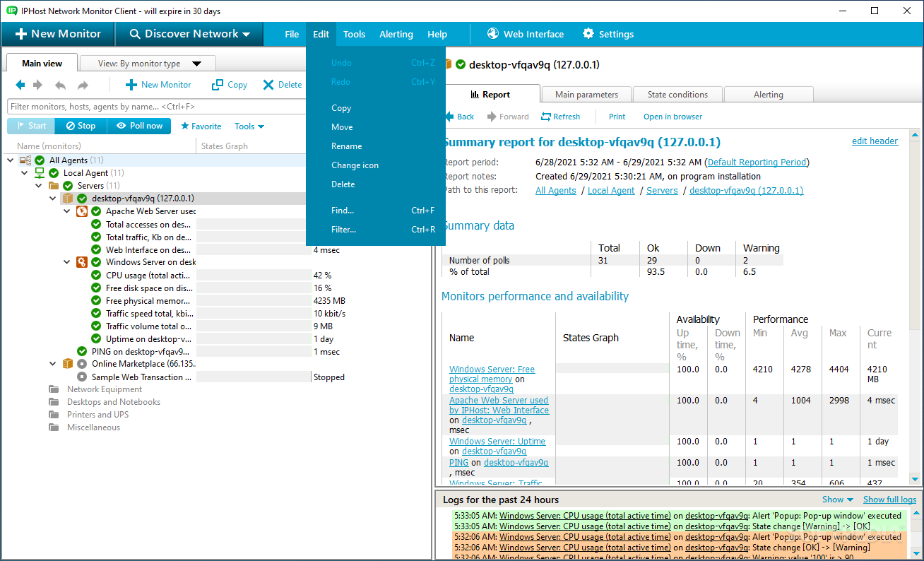This screenshot has height=561, width=924.
Task: Collapse the desktop-vfqav9q host node
Action: pos(53,199)
